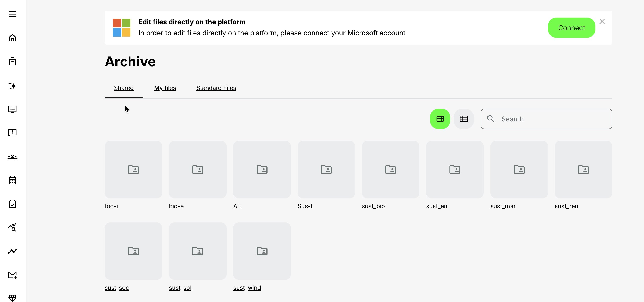
Task: Open the bio-e folder thumbnail
Action: (x=198, y=170)
